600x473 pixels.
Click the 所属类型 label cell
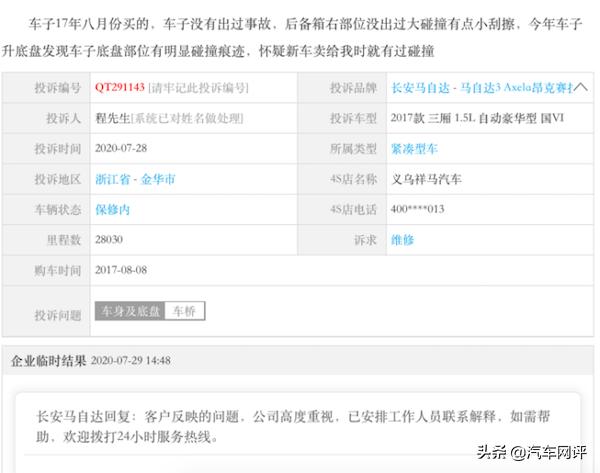pos(342,148)
